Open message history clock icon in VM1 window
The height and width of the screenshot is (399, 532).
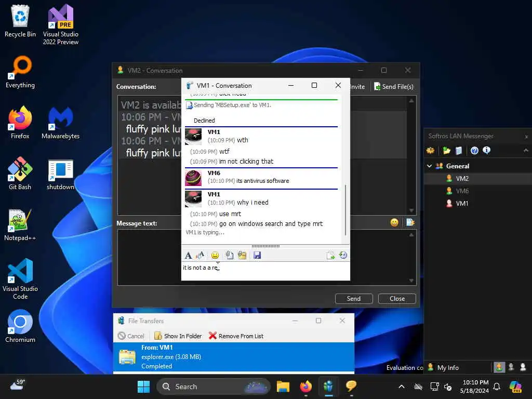click(x=343, y=255)
